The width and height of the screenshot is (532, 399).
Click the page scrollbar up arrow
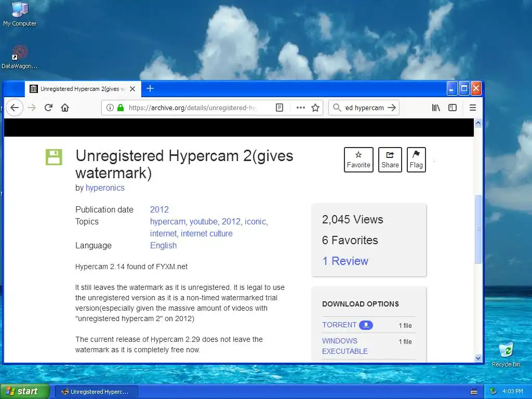click(478, 123)
